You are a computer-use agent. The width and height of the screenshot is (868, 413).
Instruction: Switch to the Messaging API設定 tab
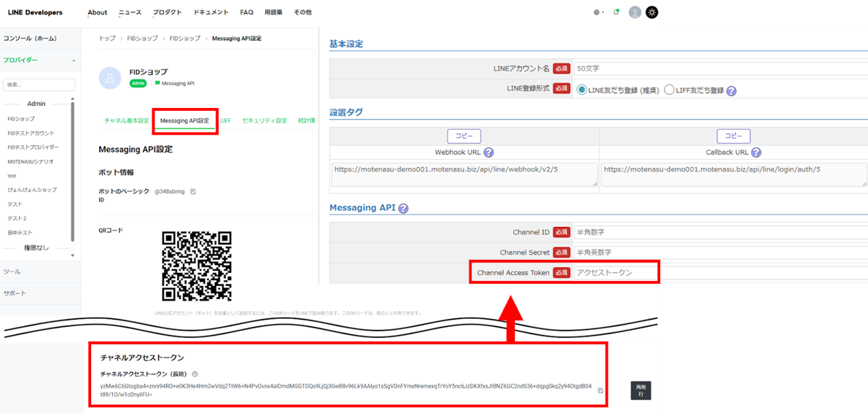[x=184, y=120]
